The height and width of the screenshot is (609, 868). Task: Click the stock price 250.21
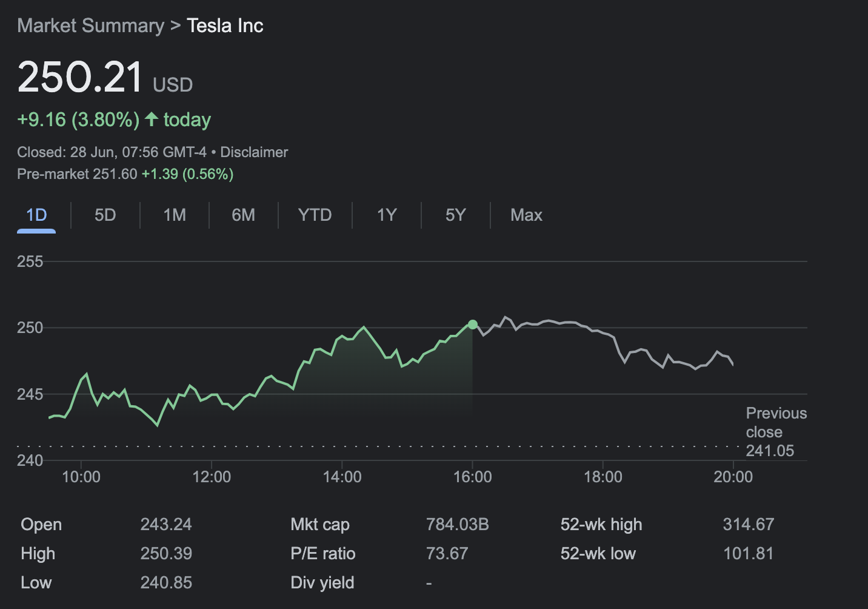(x=80, y=78)
